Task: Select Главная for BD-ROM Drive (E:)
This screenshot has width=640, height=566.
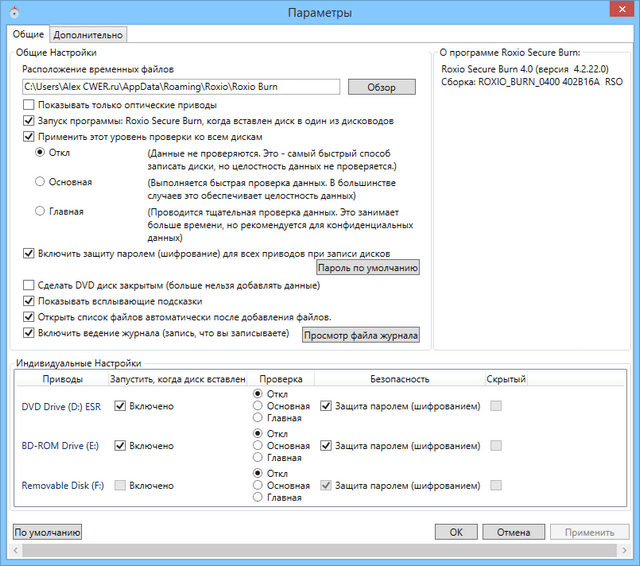Action: click(258, 457)
